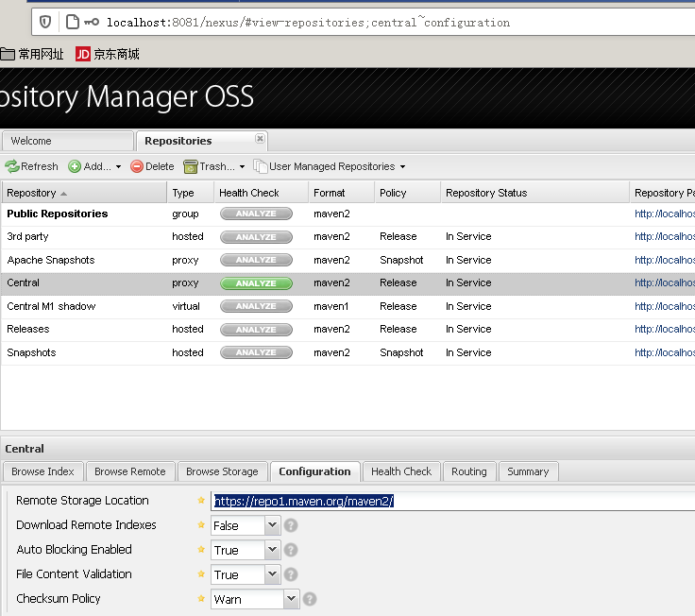This screenshot has width=695, height=616.
Task: Click the browser address bar URL
Action: [x=308, y=22]
